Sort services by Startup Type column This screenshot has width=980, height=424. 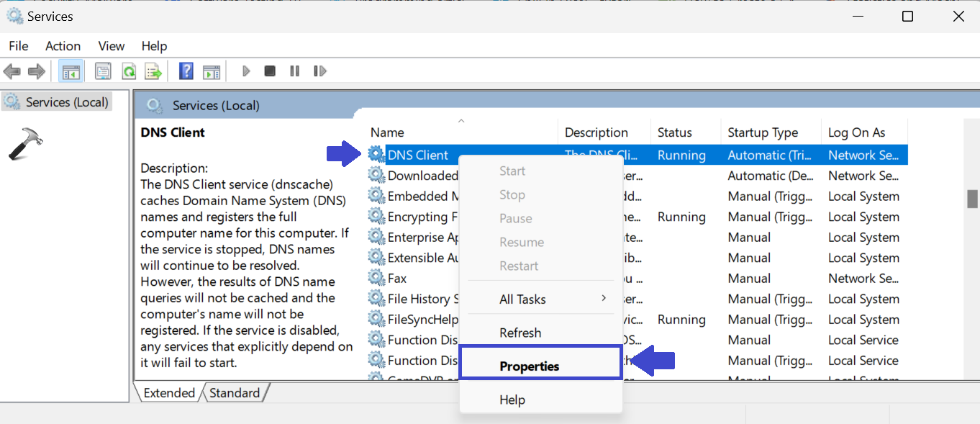[x=763, y=132]
